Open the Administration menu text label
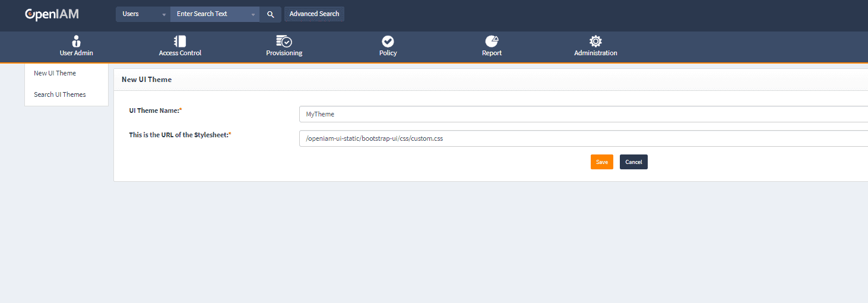 (x=595, y=53)
